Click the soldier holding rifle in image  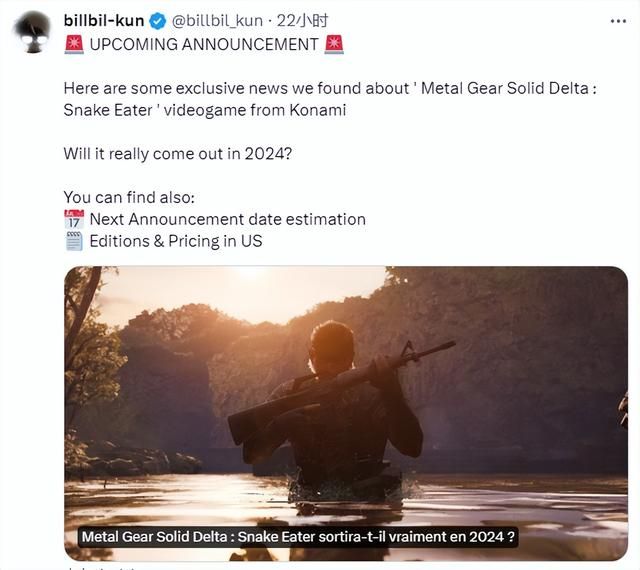[x=339, y=408]
